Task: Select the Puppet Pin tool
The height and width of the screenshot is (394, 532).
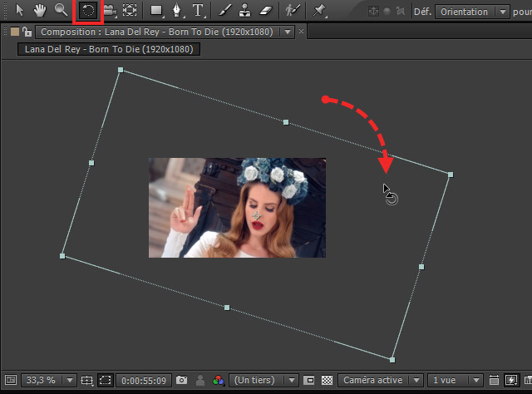Action: click(319, 11)
